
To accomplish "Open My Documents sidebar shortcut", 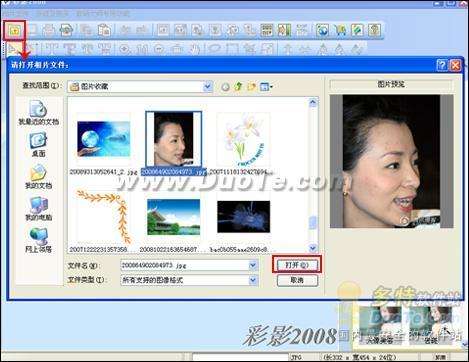I will click(x=38, y=176).
